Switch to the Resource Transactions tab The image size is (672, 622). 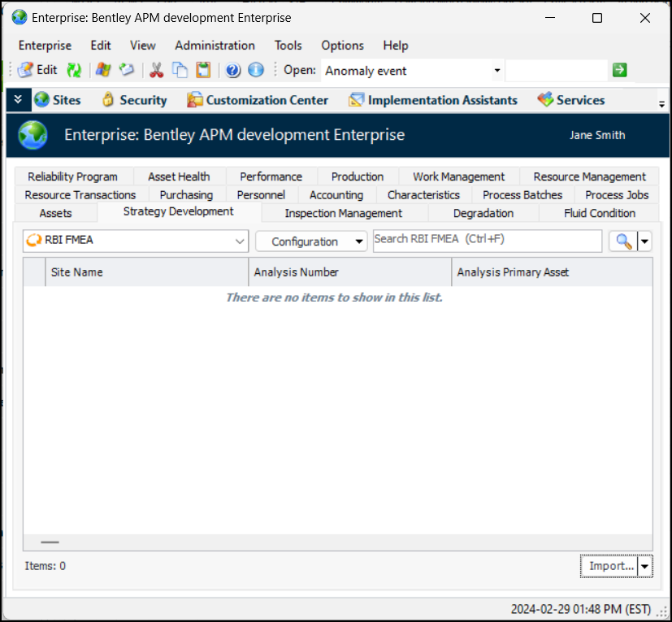[80, 195]
